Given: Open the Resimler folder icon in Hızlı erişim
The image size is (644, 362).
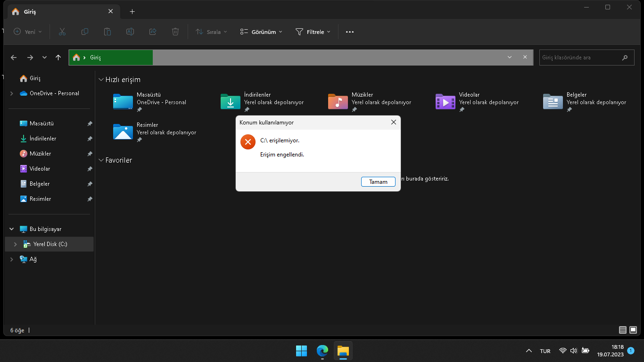Looking at the screenshot, I should pyautogui.click(x=123, y=132).
